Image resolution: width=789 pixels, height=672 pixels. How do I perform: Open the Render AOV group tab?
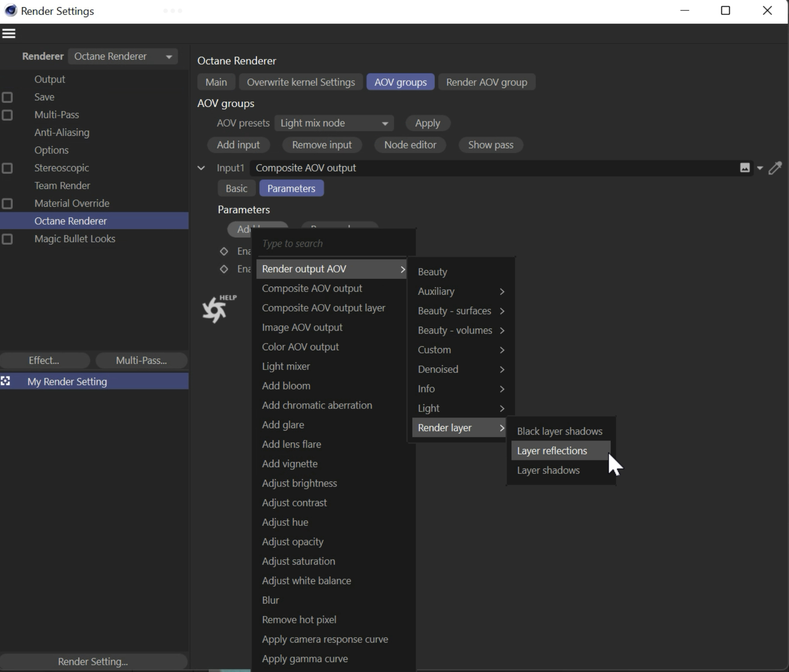[x=487, y=82]
